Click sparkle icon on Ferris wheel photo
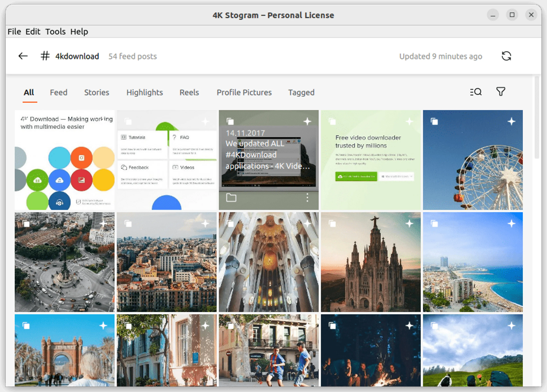 pos(511,121)
